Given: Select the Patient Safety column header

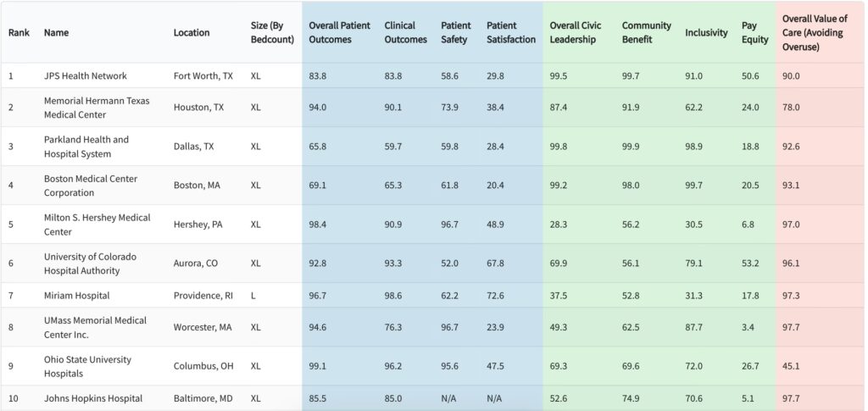Looking at the screenshot, I should (x=456, y=32).
